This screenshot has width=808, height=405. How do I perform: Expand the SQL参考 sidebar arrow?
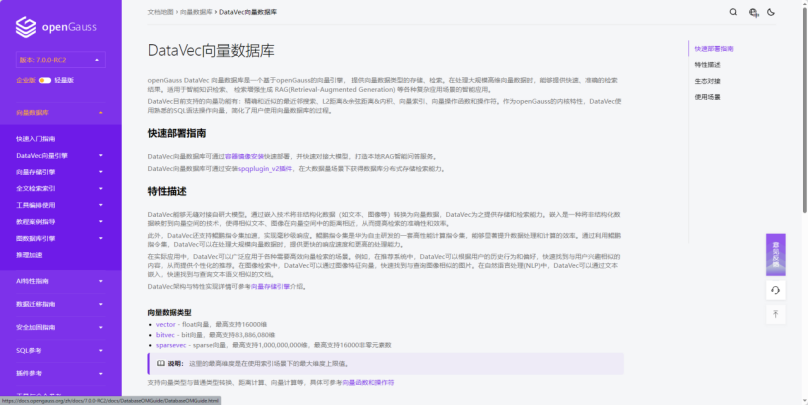click(x=100, y=351)
